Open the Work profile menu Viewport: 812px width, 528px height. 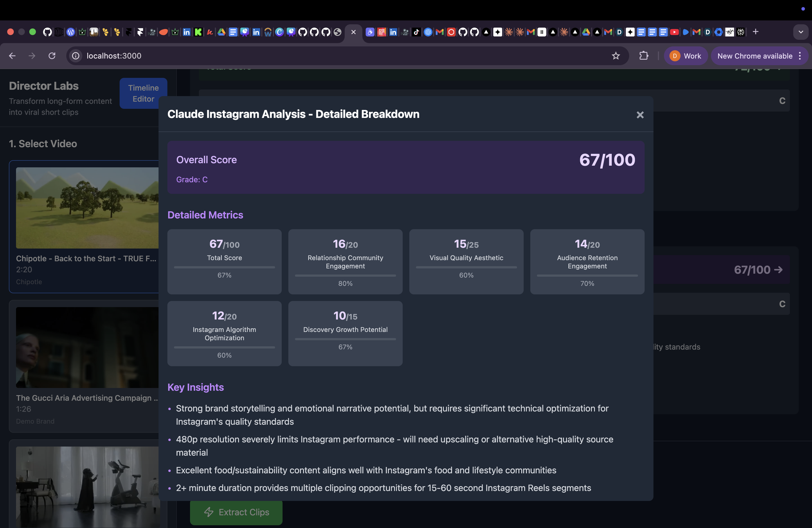(686, 56)
